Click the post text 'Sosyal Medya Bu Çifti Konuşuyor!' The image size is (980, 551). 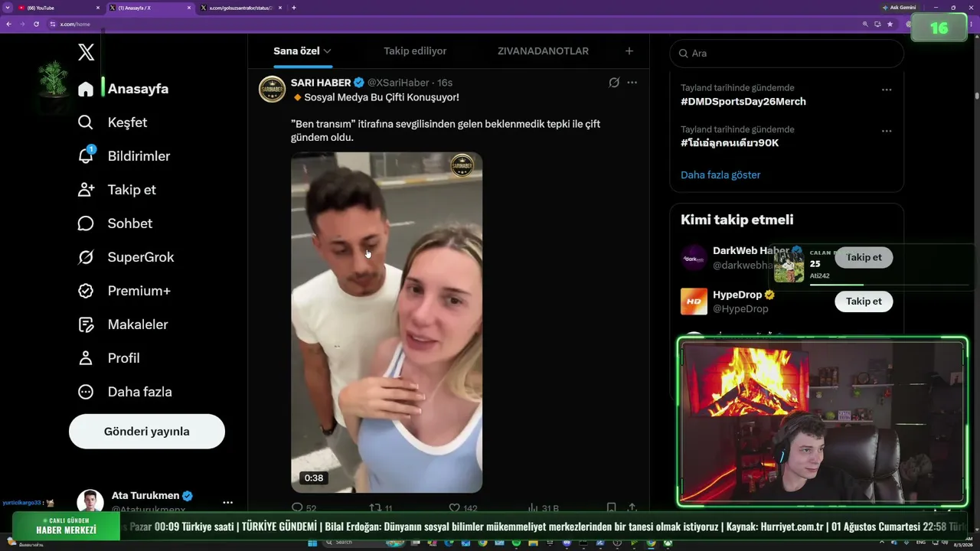(381, 97)
